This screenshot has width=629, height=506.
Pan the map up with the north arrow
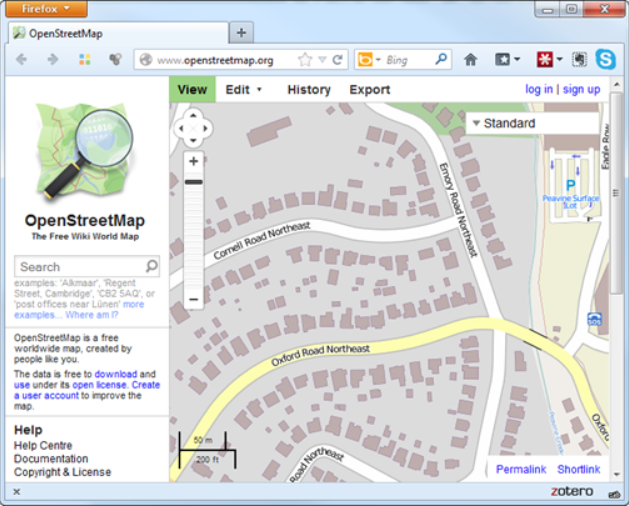(x=193, y=115)
